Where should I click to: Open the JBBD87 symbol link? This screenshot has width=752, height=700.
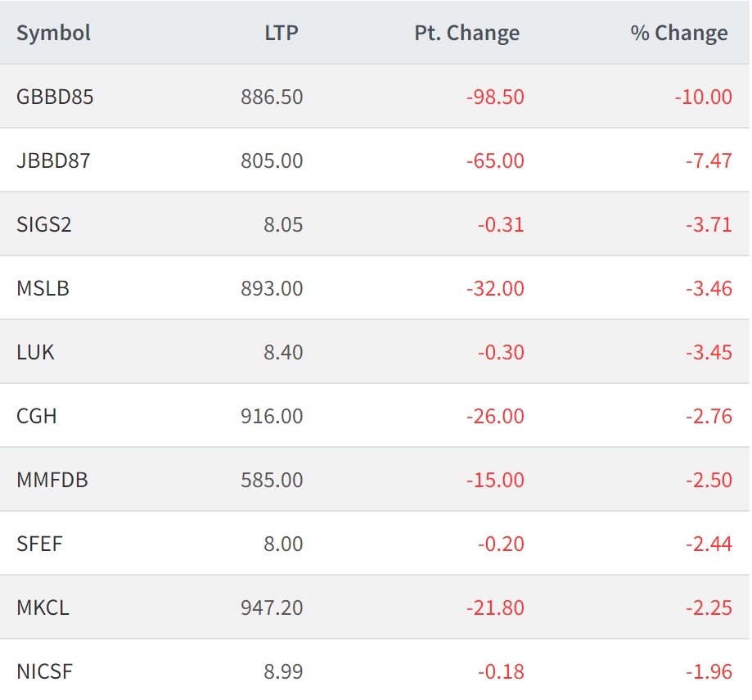[53, 160]
